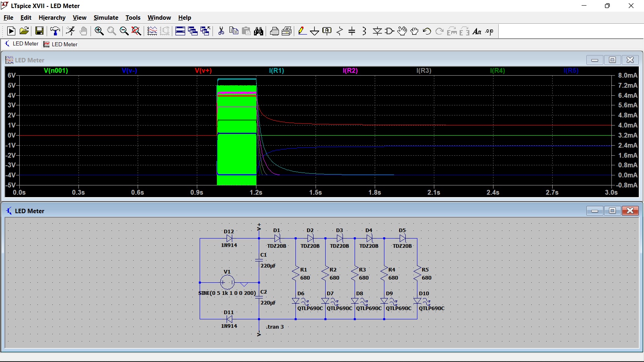Click the D11 1N914 diode
Image resolution: width=644 pixels, height=362 pixels.
229,319
